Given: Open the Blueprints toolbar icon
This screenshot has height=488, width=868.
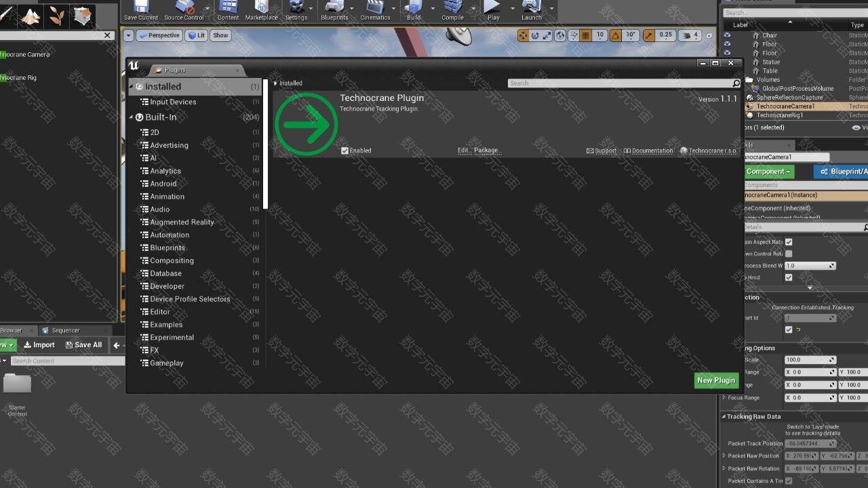Looking at the screenshot, I should pyautogui.click(x=334, y=10).
